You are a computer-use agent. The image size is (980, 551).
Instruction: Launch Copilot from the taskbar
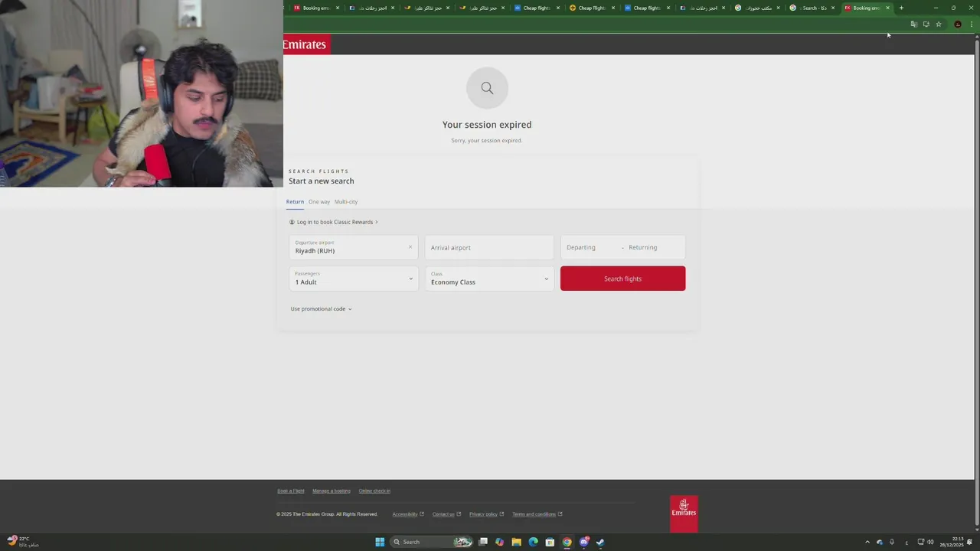(x=500, y=542)
